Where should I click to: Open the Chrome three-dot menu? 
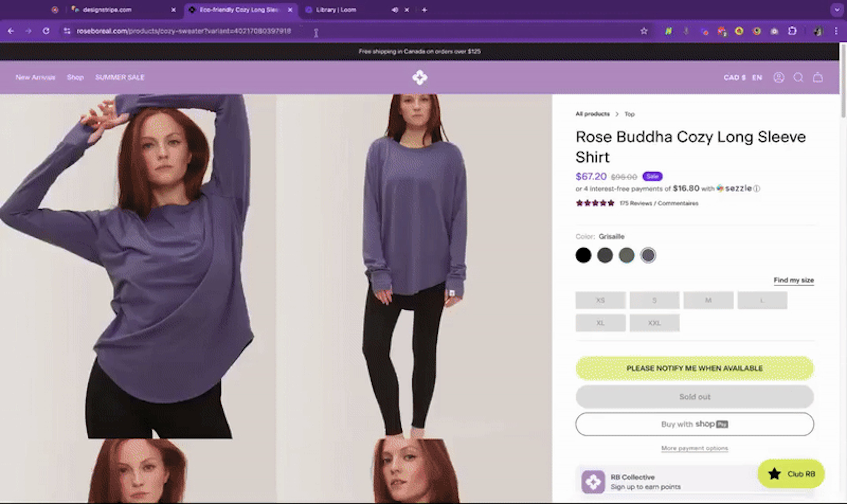[836, 31]
